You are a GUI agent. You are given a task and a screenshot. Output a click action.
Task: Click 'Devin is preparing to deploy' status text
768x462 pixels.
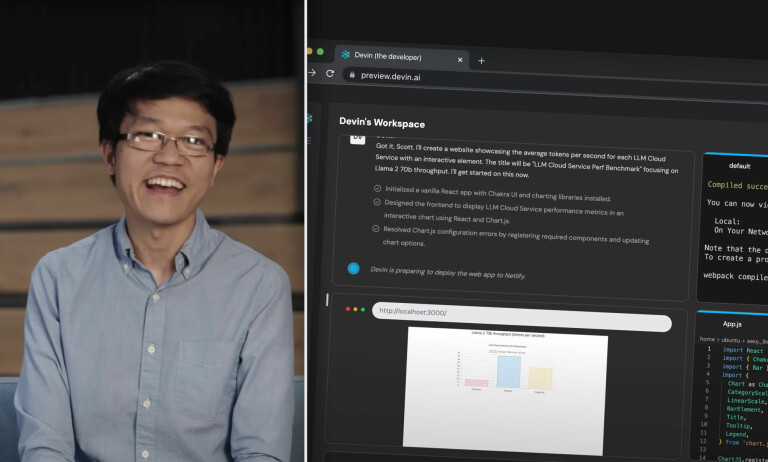pyautogui.click(x=448, y=272)
